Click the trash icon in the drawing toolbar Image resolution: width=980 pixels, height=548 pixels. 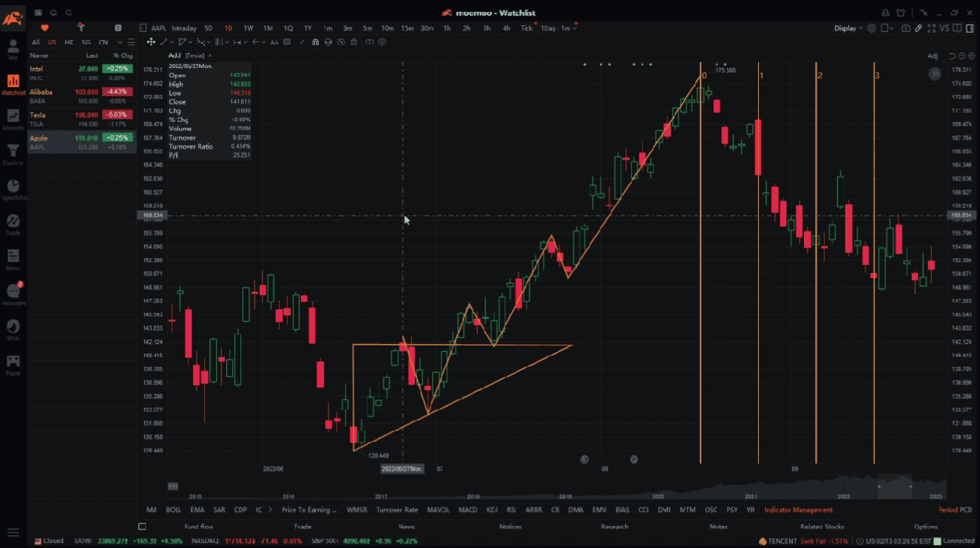click(x=354, y=42)
